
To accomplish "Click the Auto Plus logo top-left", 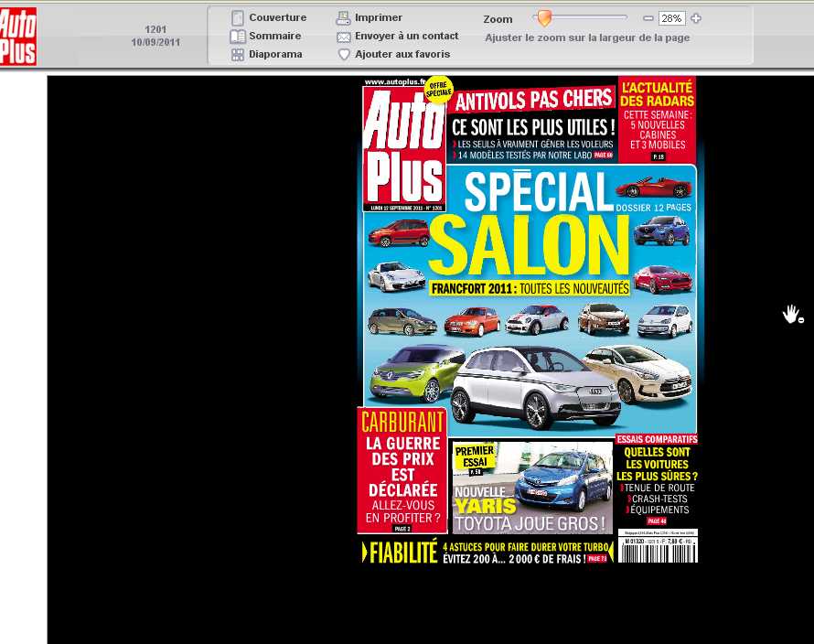I will [18, 36].
